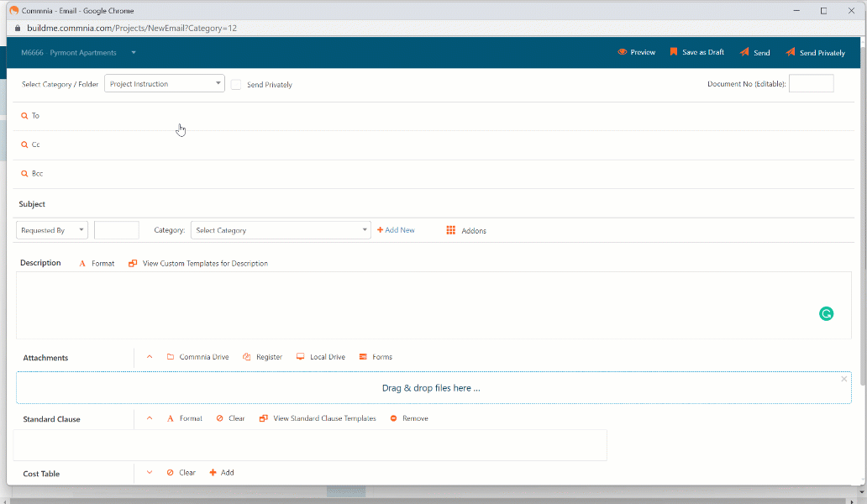The height and width of the screenshot is (504, 867).
Task: Click the Bcc recipients field
Action: pyautogui.click(x=433, y=174)
